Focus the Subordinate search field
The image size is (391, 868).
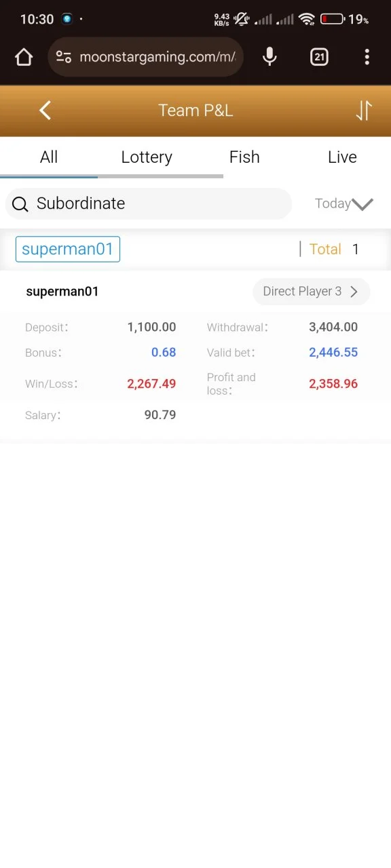coord(149,203)
